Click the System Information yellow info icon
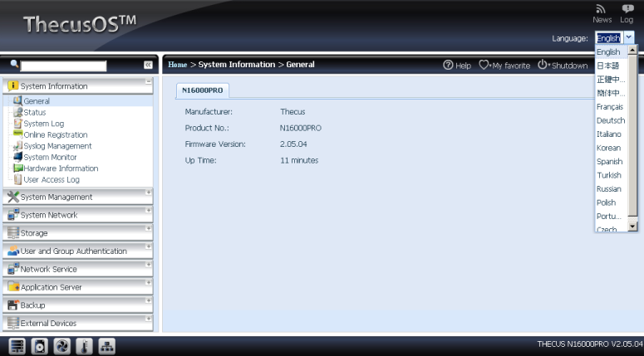The width and height of the screenshot is (644, 356). [x=13, y=85]
